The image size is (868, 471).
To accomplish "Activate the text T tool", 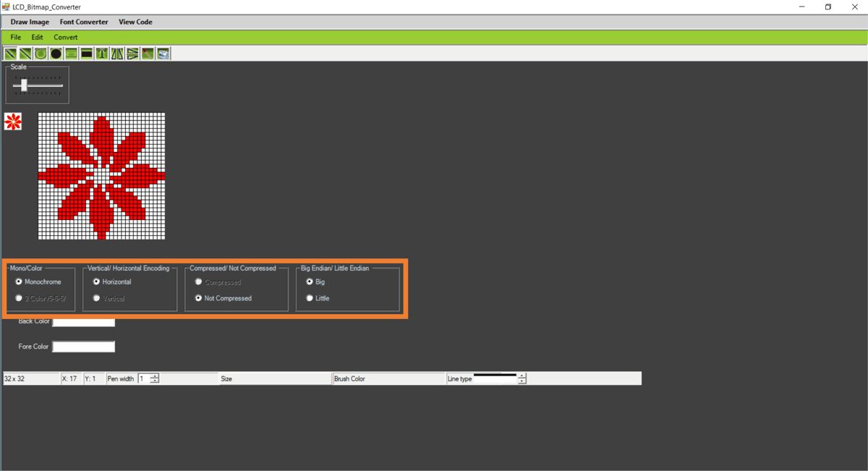I will (102, 54).
